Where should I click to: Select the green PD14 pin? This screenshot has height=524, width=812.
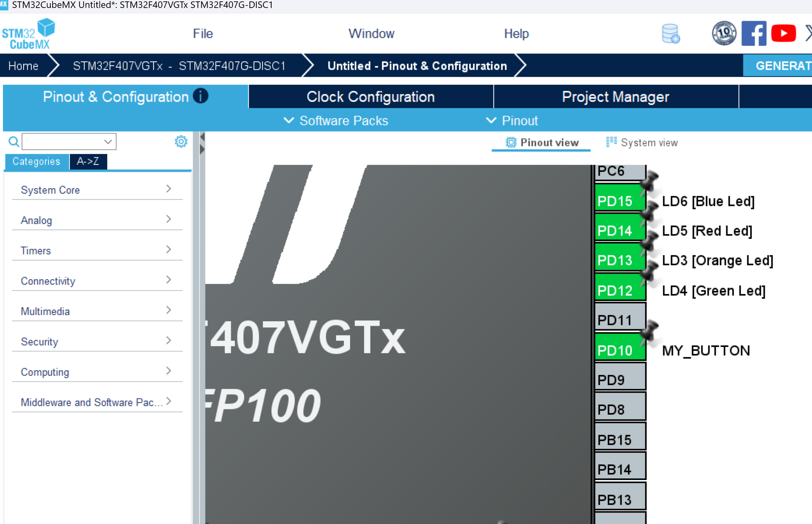[x=620, y=227]
